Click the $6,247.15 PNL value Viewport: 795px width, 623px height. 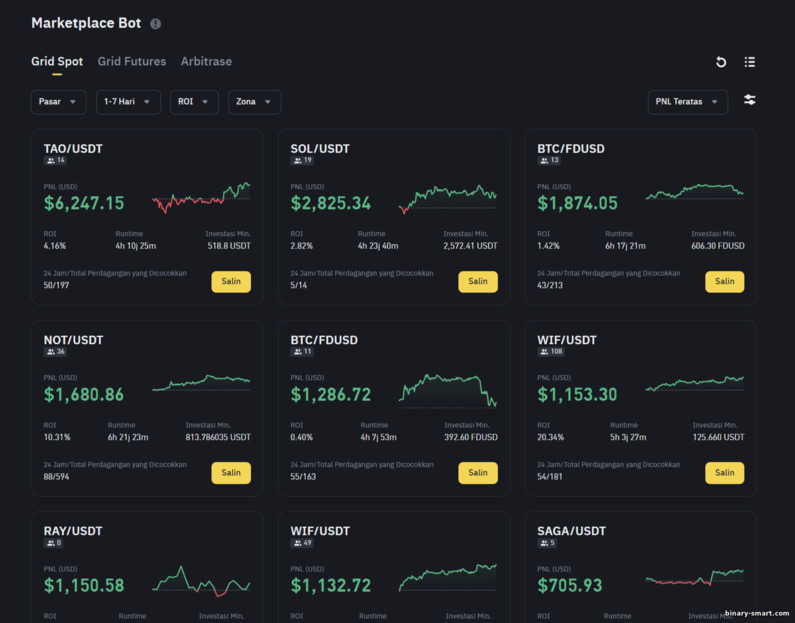pyautogui.click(x=84, y=203)
